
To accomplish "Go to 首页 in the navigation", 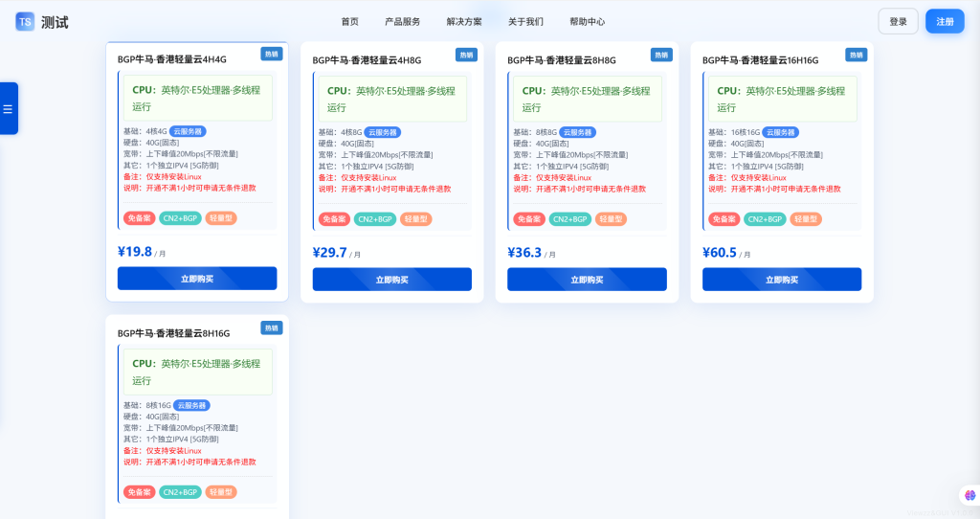I will 350,22.
